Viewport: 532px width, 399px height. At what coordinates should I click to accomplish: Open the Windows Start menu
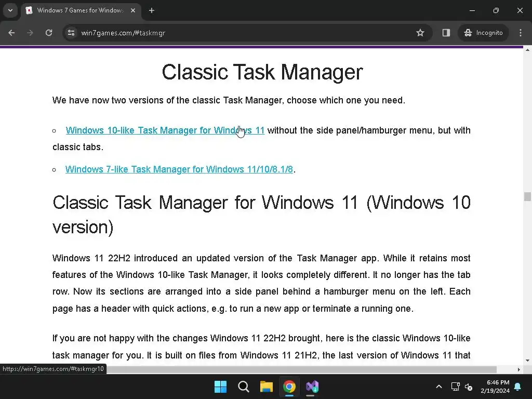pos(220,387)
